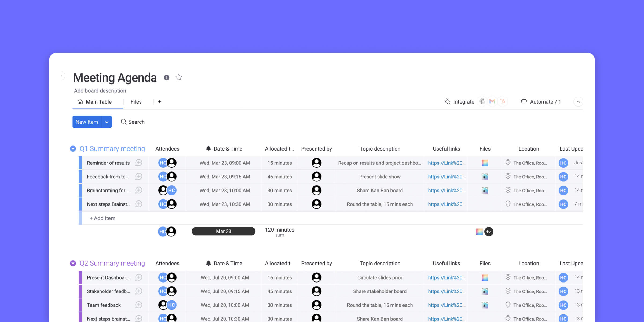Open the New Item dropdown arrow
The width and height of the screenshot is (644, 322).
[x=107, y=122]
